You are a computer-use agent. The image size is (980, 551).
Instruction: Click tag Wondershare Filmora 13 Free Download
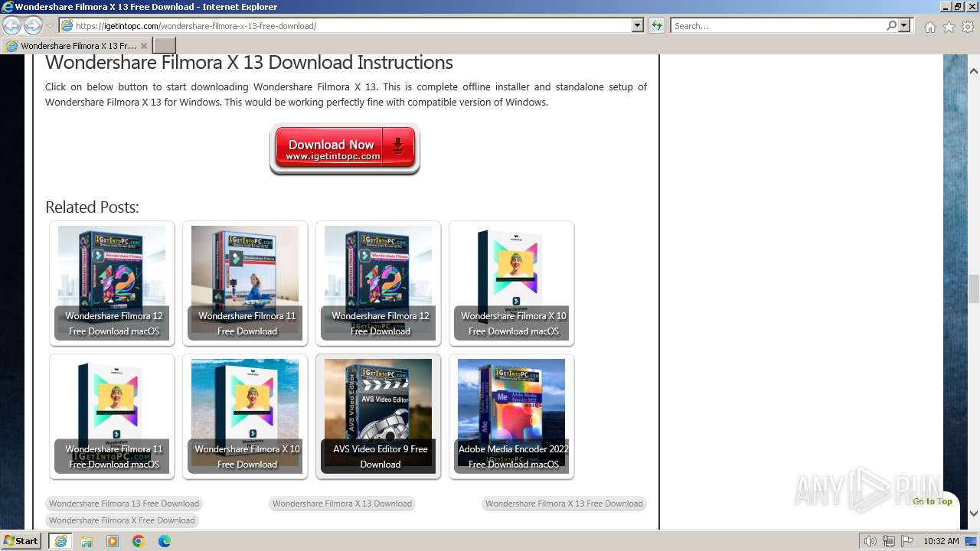pos(124,504)
